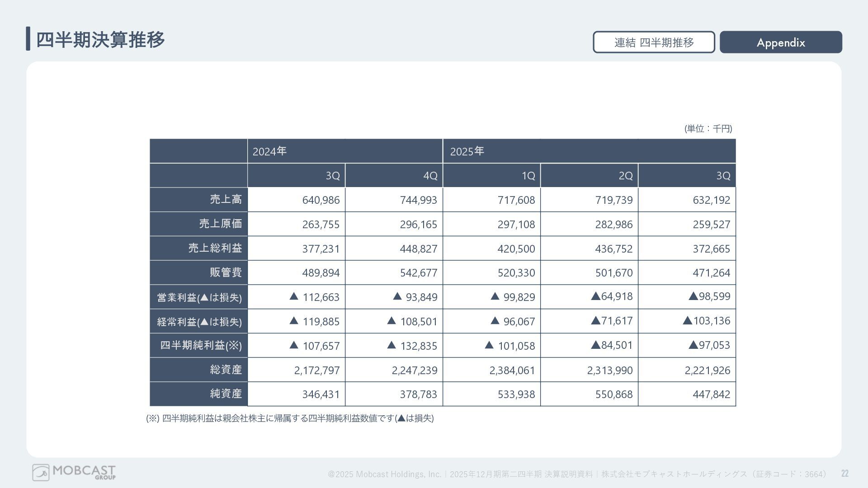
Task: Click the 売上原価 row label
Action: 220,224
